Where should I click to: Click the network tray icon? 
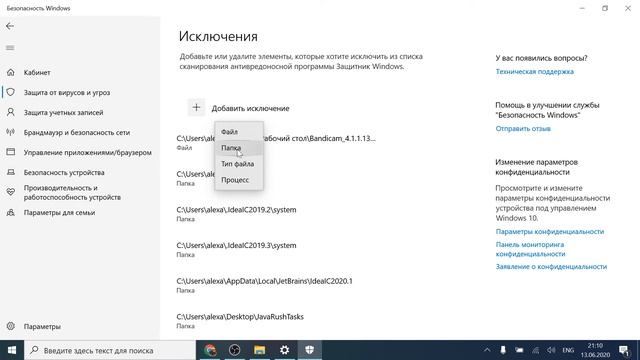click(535, 350)
